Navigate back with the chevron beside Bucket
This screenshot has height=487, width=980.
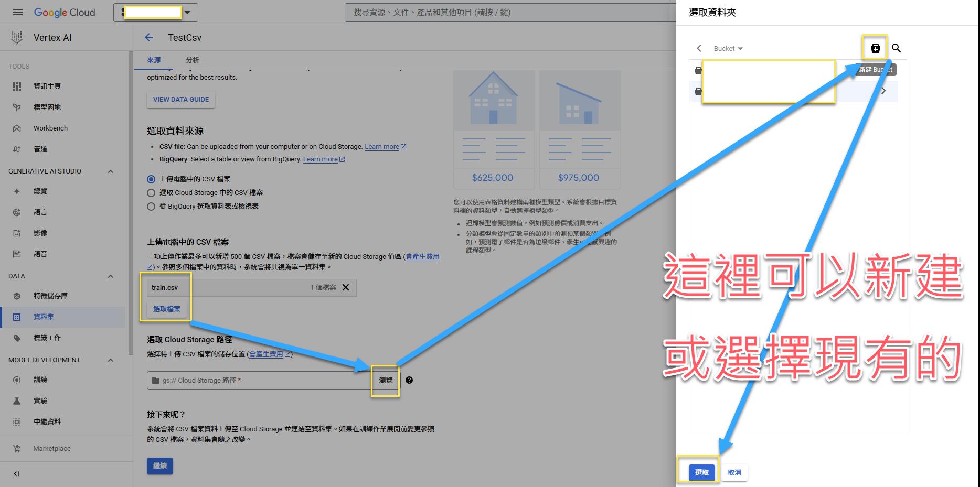699,48
